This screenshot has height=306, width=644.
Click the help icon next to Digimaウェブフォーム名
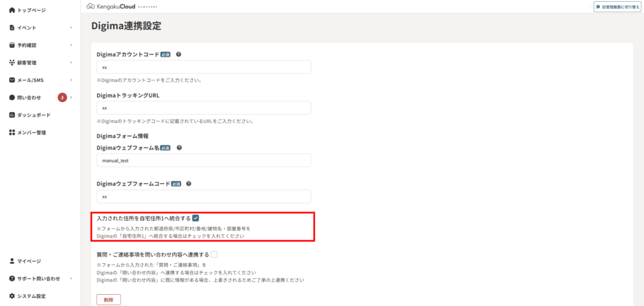coord(179,148)
